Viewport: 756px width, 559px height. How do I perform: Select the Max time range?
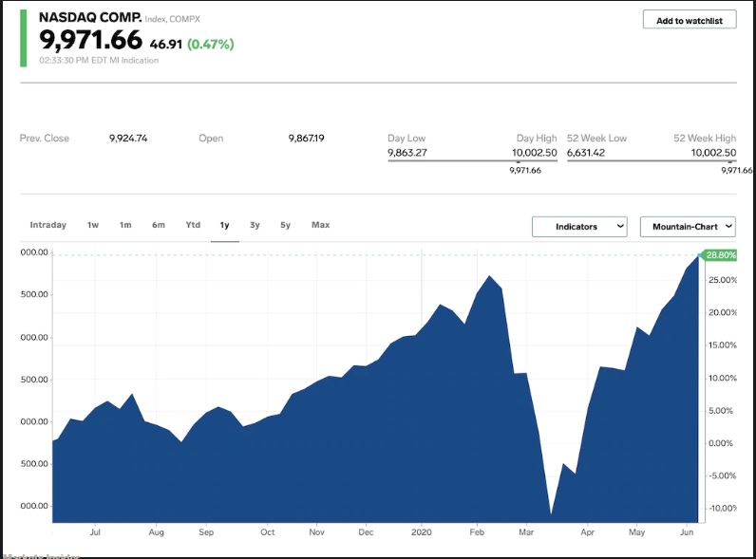point(321,225)
